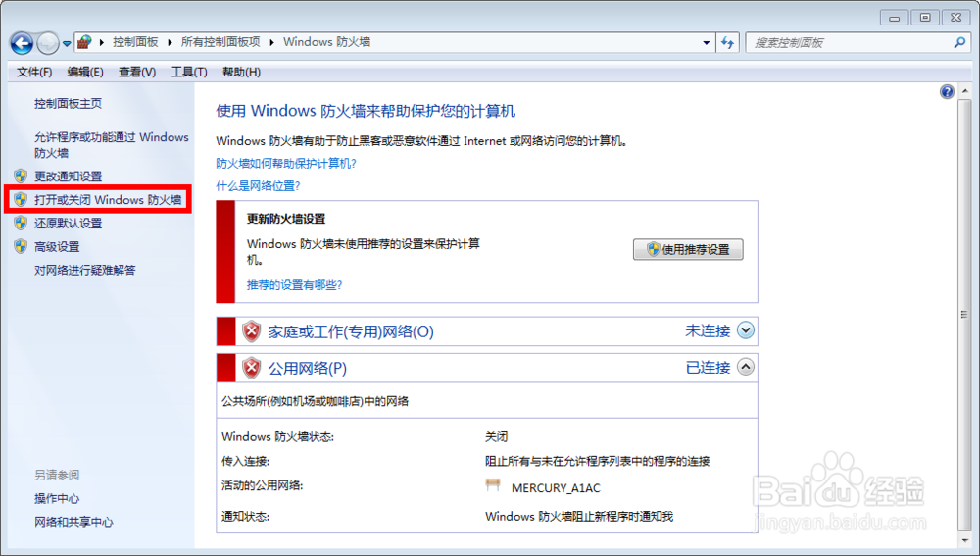Click the blue help question mark icon
980x556 pixels.
coord(947,92)
